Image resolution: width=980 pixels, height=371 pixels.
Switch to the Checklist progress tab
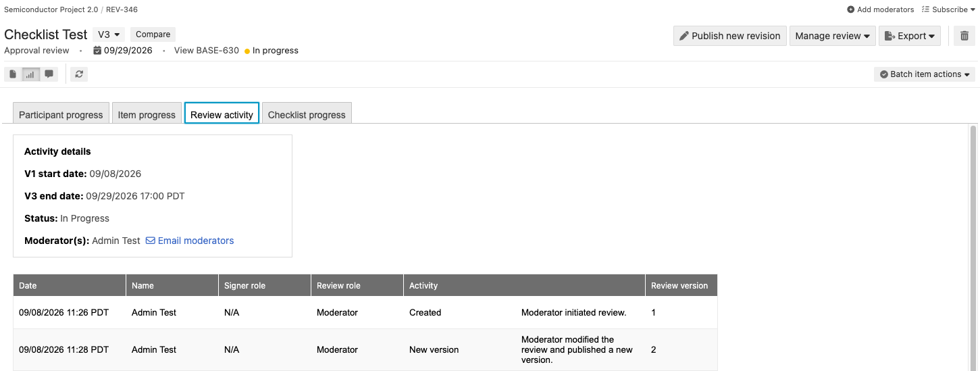(307, 114)
